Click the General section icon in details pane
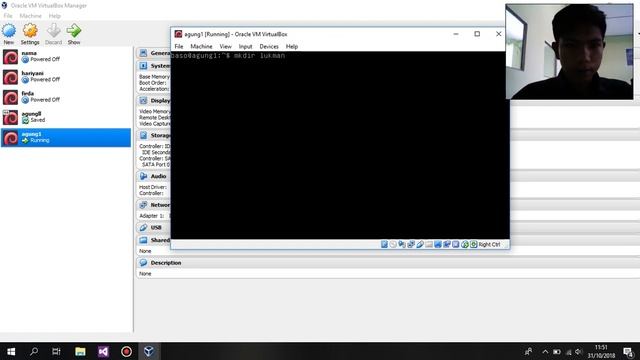The image size is (640, 360). tap(143, 53)
